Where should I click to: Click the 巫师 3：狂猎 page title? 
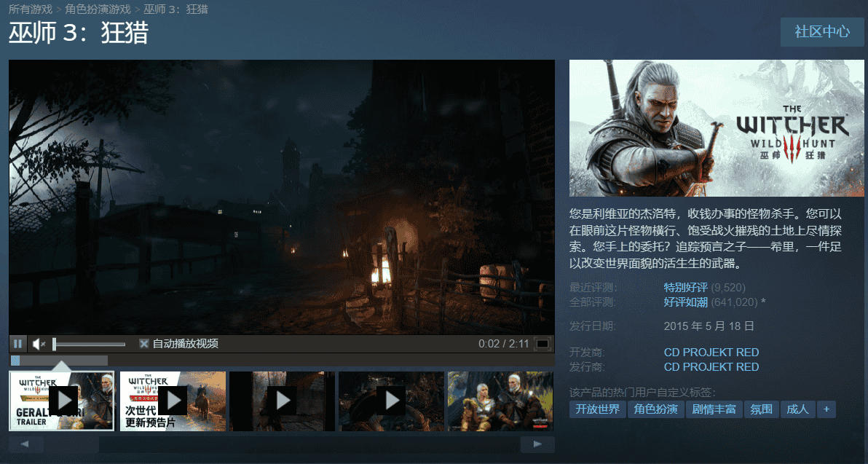tap(79, 34)
